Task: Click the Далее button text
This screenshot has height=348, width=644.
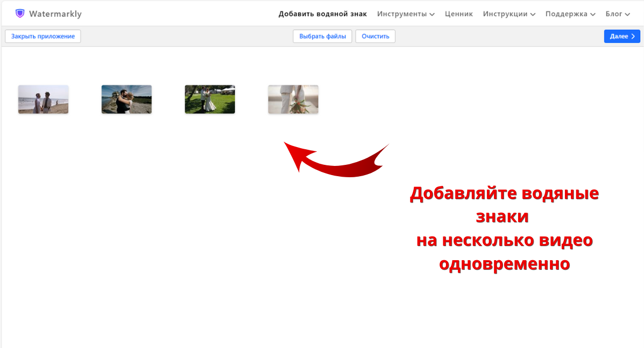Action: pos(619,36)
